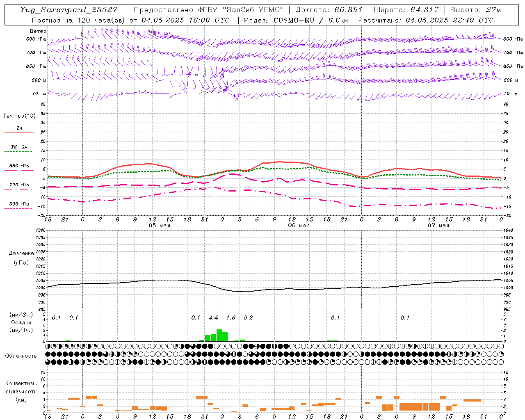
Task: Click the solid line sample under '2м' legend
Action: click(19, 133)
